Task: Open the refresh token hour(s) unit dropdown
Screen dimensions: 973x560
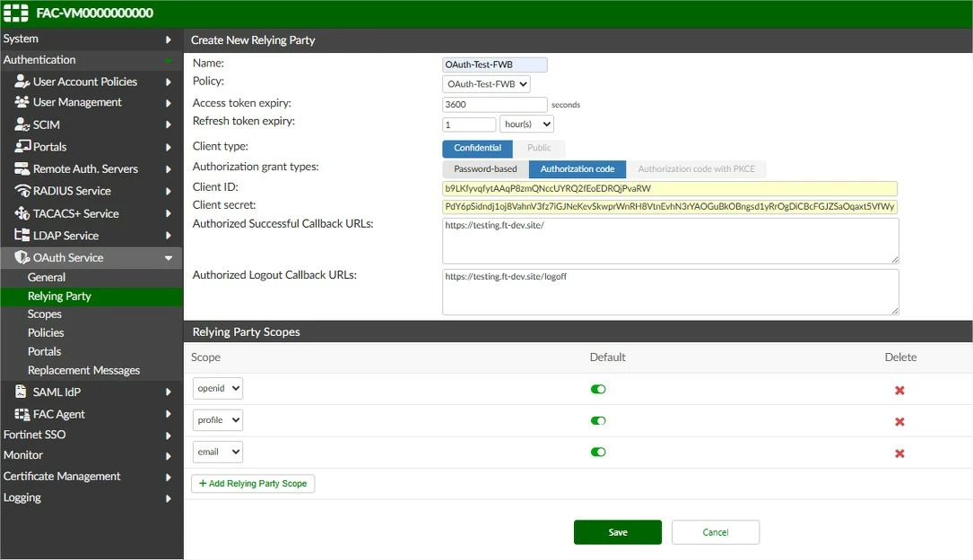Action: pyautogui.click(x=526, y=124)
